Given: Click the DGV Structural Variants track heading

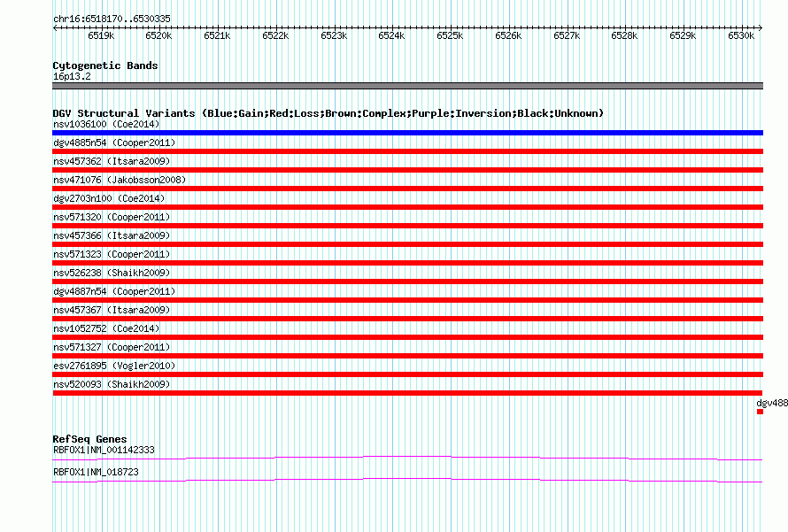Looking at the screenshot, I should pos(328,113).
